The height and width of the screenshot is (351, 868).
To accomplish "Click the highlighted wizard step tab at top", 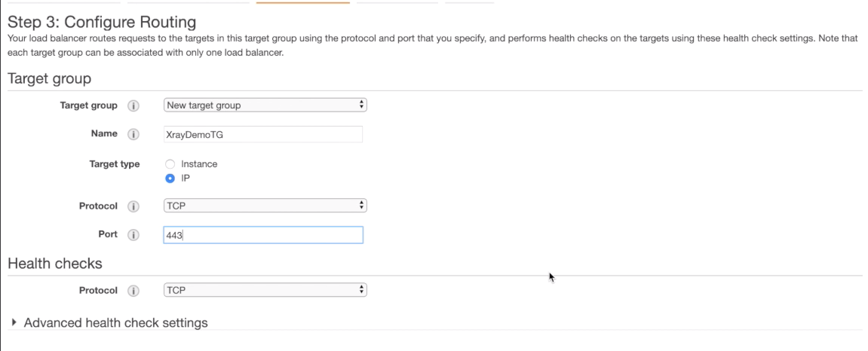I will pos(303,2).
